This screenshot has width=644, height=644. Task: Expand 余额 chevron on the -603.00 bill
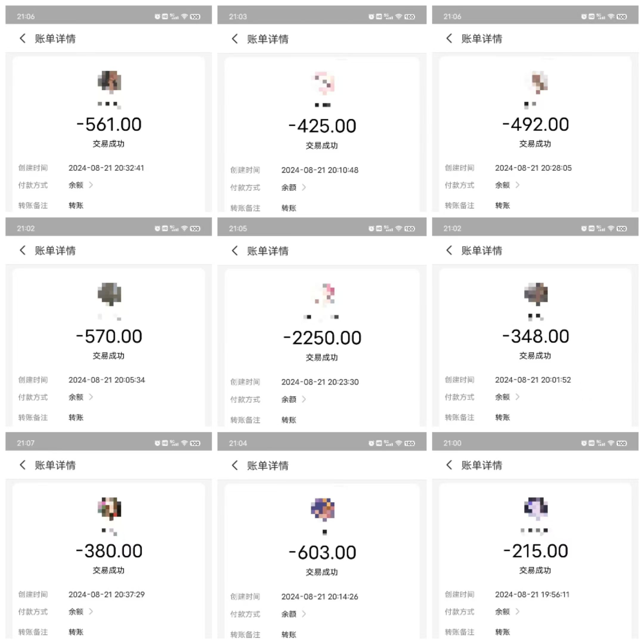point(304,614)
